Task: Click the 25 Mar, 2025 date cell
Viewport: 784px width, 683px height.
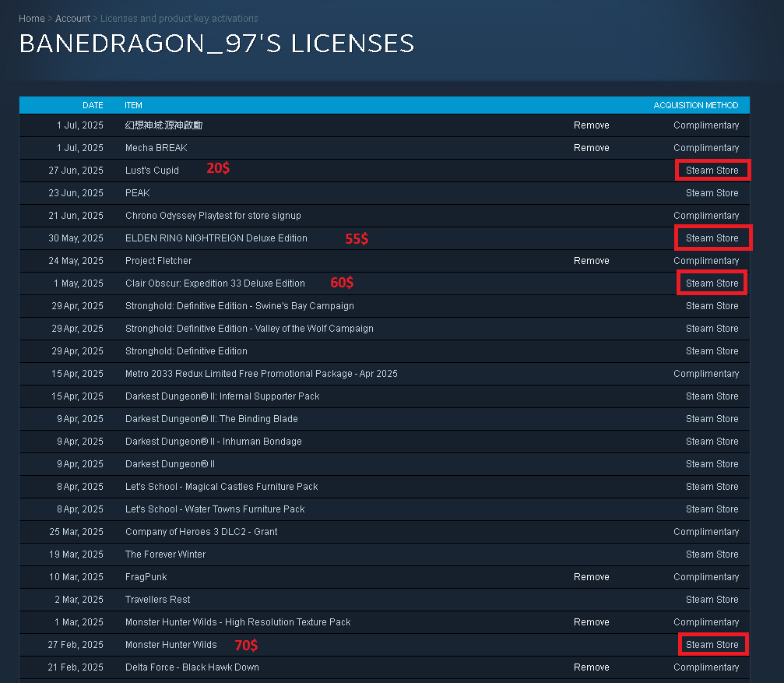Action: (76, 531)
